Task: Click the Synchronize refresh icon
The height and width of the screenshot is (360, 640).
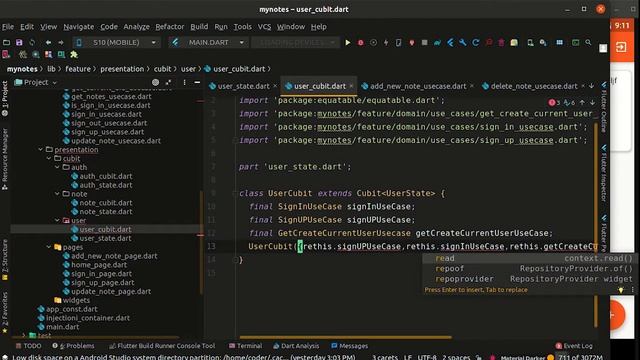Action: tap(32, 42)
